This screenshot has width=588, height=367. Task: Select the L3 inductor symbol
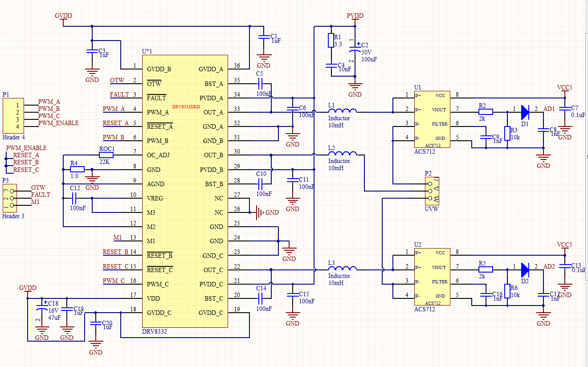[x=342, y=269]
